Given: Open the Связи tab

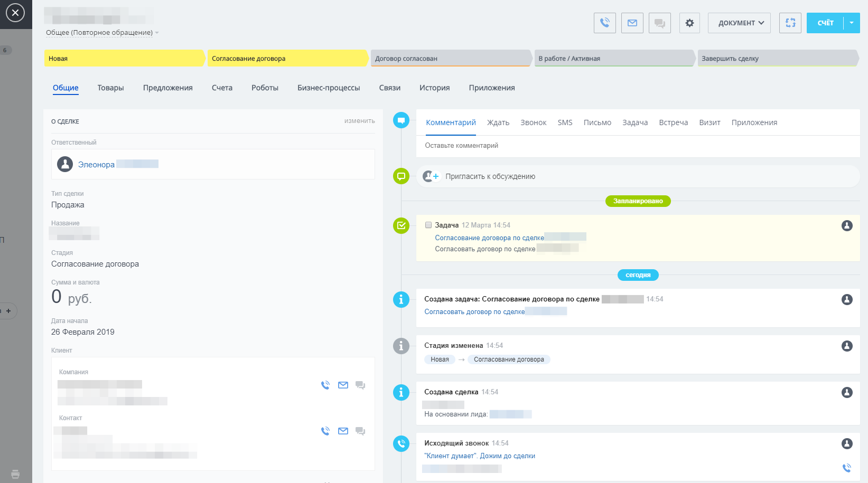Looking at the screenshot, I should click(x=390, y=88).
